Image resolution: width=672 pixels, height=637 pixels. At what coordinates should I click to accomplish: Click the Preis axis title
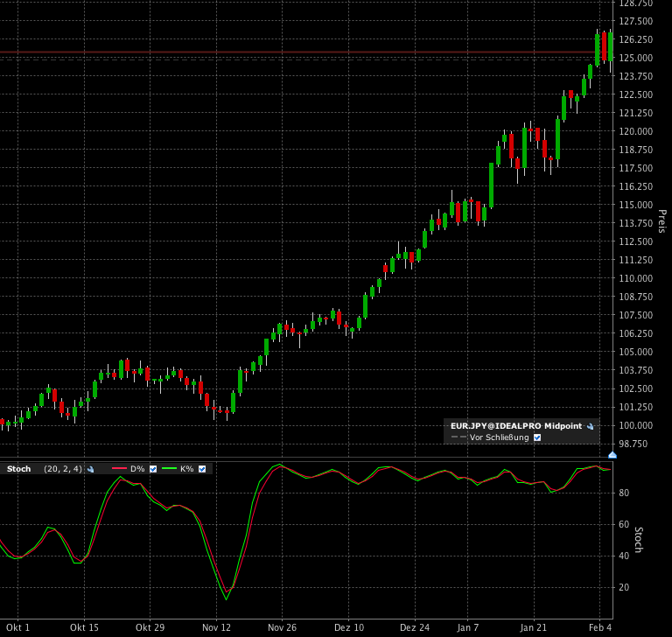click(662, 221)
